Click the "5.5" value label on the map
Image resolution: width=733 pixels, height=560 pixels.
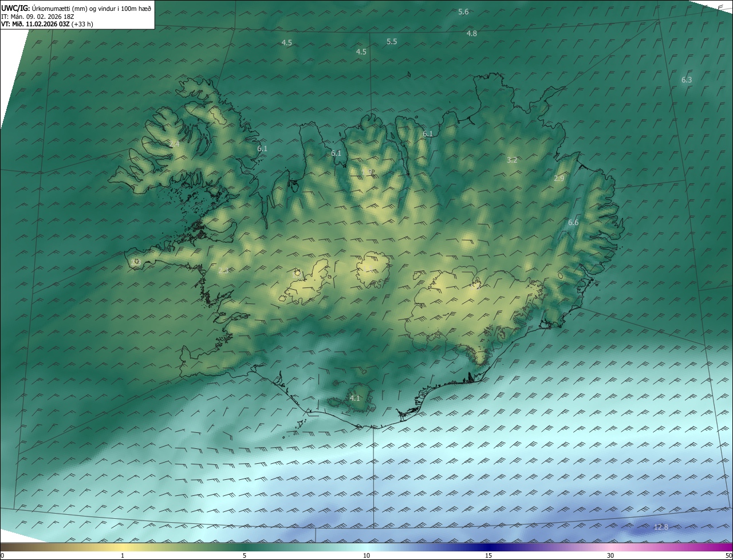[x=392, y=42]
